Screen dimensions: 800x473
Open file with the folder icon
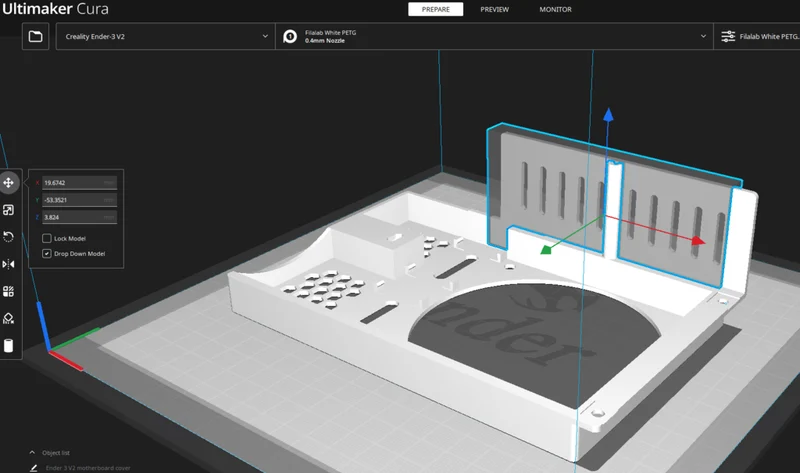coord(35,36)
